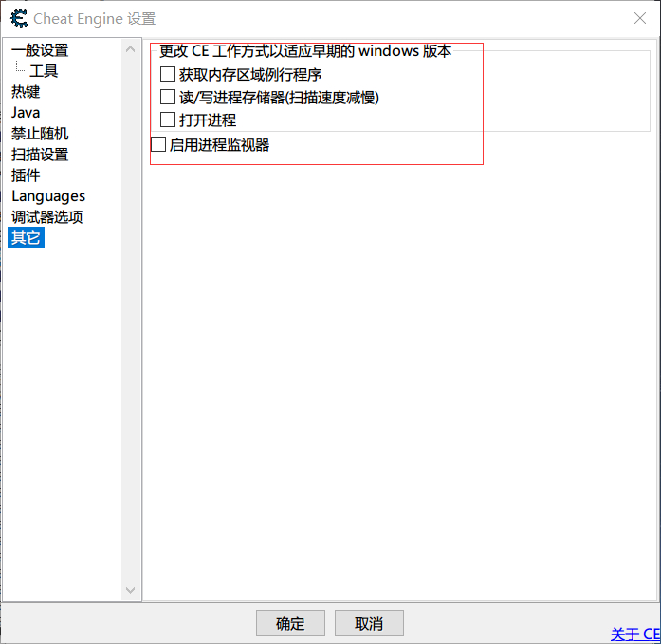Open 调试器选项 settings
Screen dimensions: 661x644
[x=46, y=217]
